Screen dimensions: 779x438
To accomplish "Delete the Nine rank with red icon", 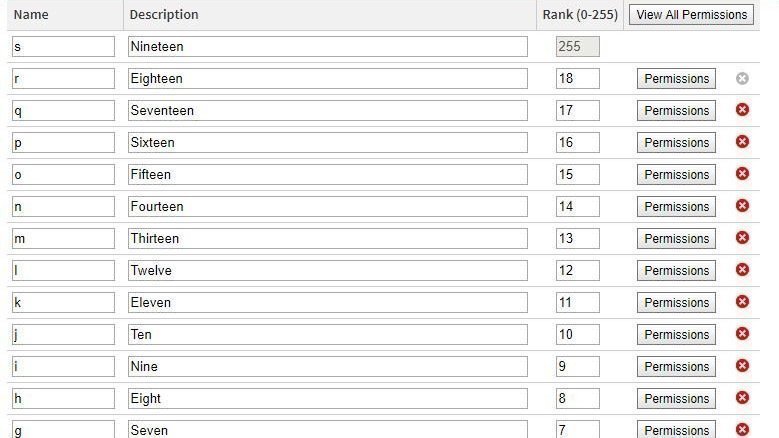I will click(x=742, y=366).
